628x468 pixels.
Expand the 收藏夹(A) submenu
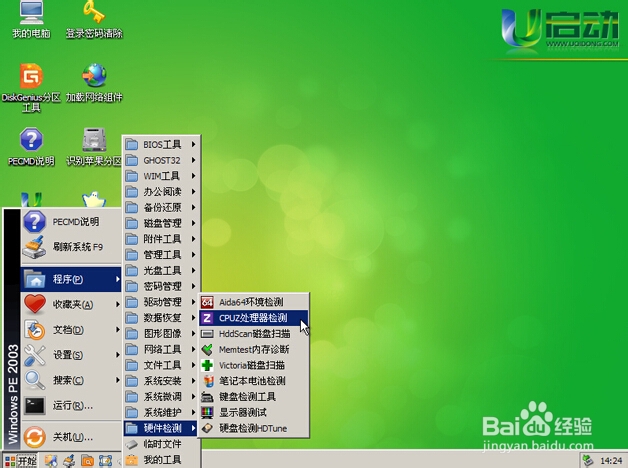point(71,304)
